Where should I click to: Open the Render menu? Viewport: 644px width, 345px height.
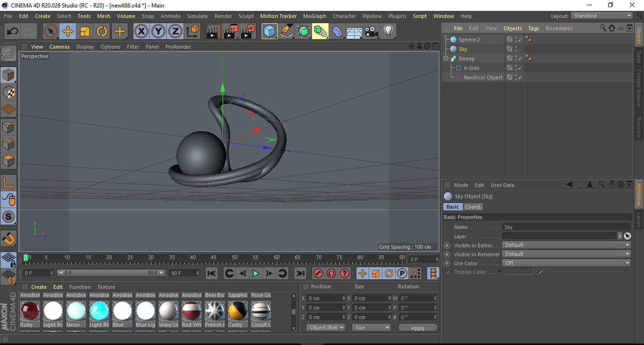[x=223, y=16]
